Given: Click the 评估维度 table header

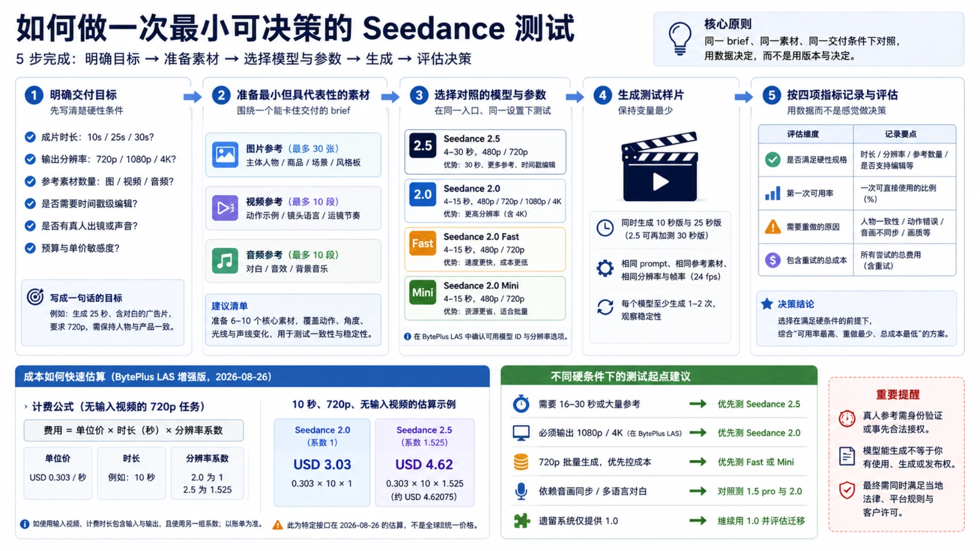Looking at the screenshot, I should pos(806,134).
